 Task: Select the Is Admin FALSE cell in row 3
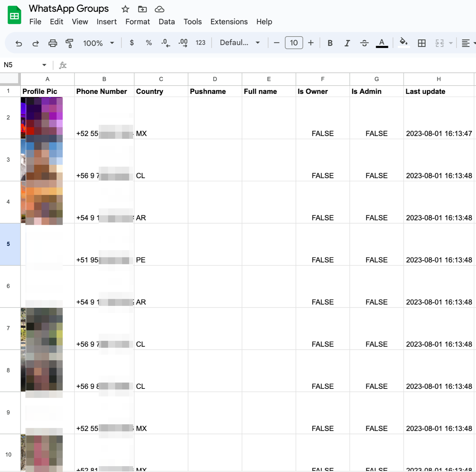376,160
